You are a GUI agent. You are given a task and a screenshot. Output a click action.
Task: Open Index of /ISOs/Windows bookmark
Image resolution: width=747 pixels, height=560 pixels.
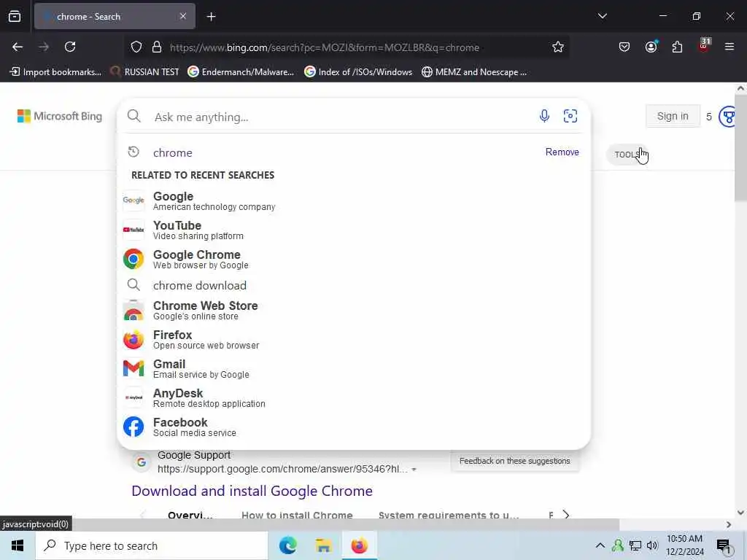358,72
